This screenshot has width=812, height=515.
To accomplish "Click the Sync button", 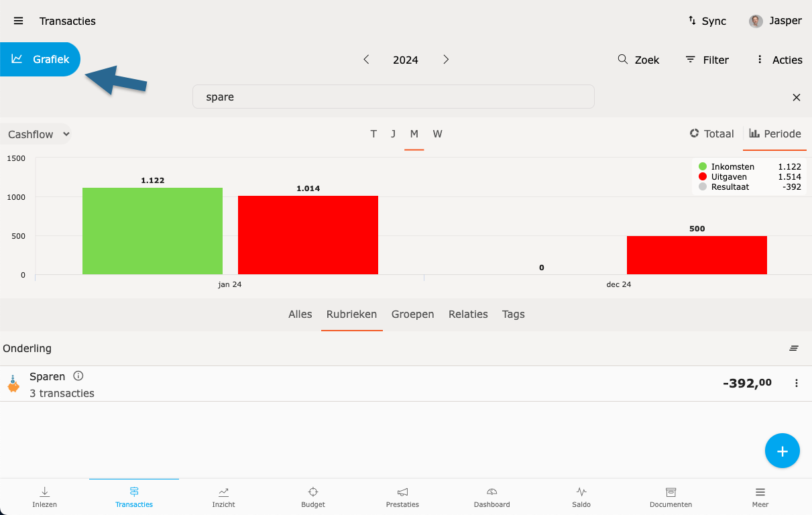I will 707,21.
